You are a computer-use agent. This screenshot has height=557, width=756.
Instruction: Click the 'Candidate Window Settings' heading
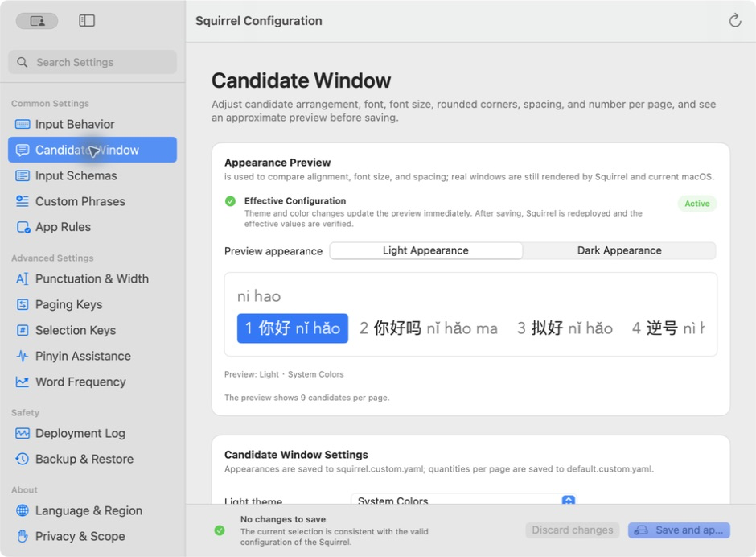coord(296,455)
